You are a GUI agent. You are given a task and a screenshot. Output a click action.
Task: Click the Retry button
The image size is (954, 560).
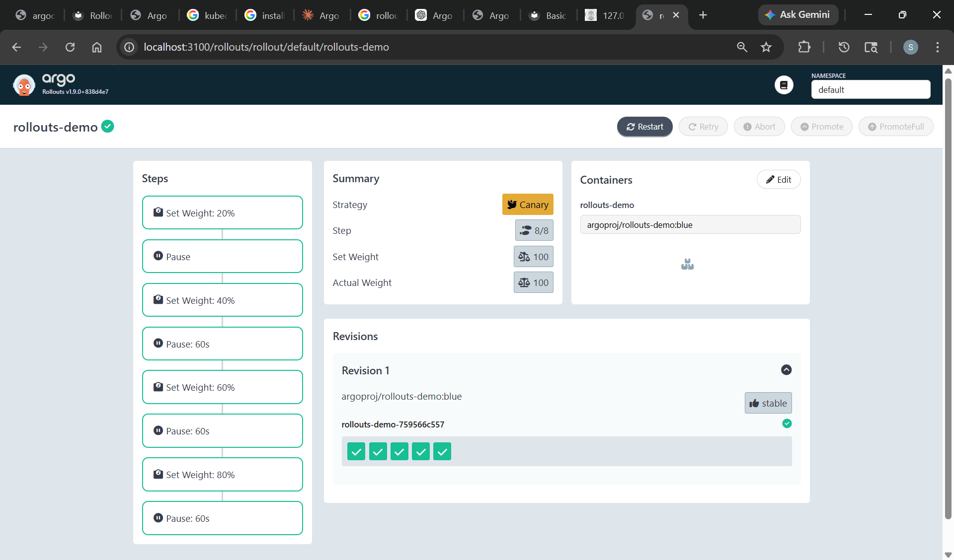point(703,127)
